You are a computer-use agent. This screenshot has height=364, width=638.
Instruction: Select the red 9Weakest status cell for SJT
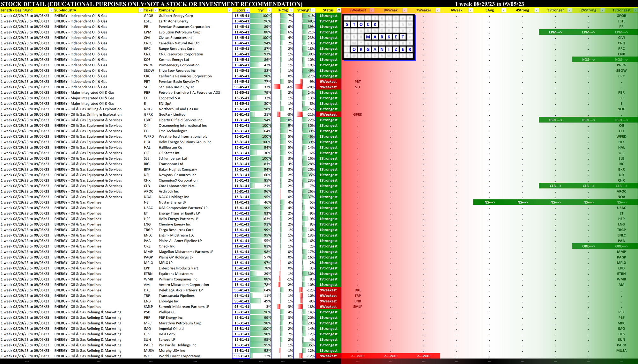click(x=328, y=87)
